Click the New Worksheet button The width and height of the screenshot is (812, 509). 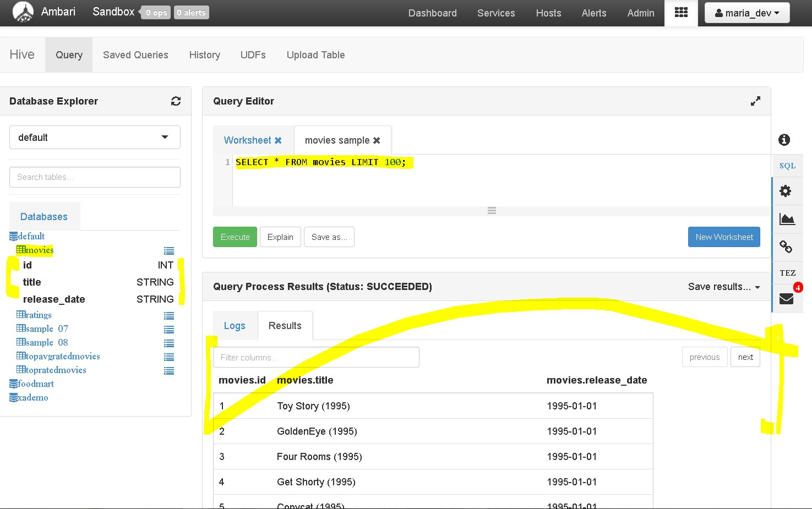coord(724,237)
